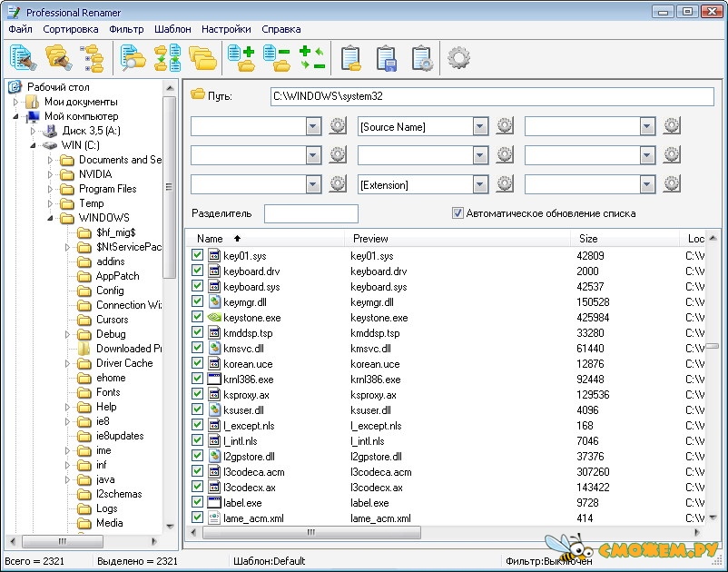Click the folder icon next to Путь
The height and width of the screenshot is (572, 728).
pyautogui.click(x=198, y=94)
